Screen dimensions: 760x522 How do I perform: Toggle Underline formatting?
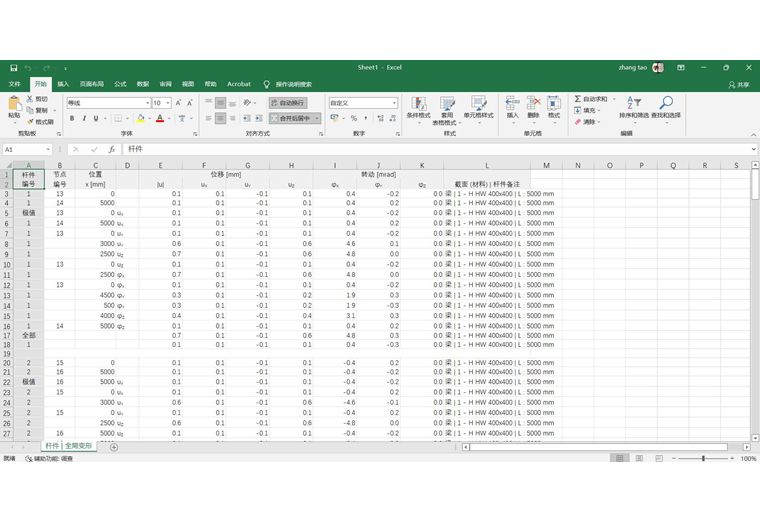pos(96,118)
